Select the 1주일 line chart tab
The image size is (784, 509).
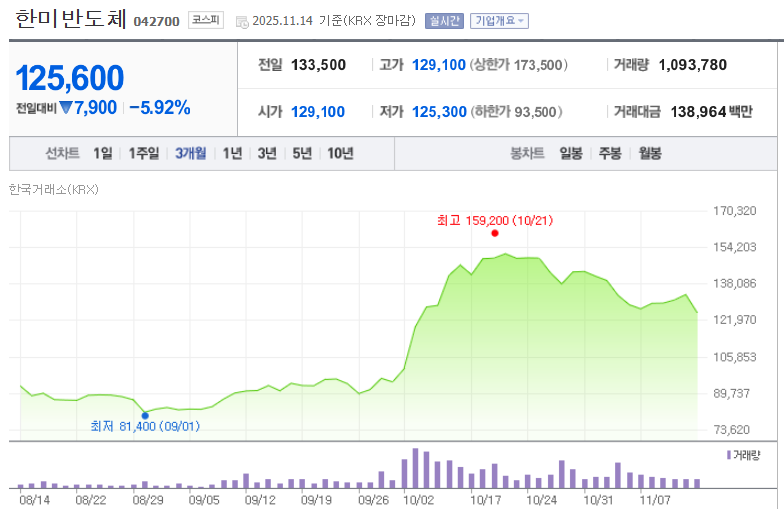144,153
